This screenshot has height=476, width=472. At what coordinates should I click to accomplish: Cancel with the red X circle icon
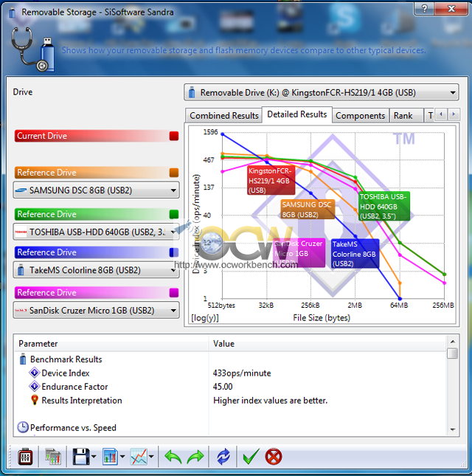tap(274, 457)
